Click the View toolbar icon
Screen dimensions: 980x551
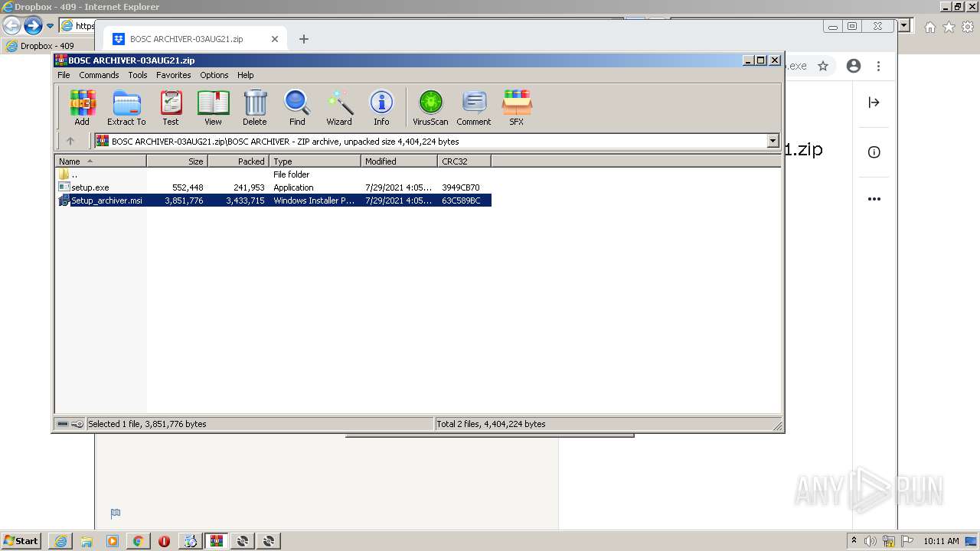(213, 107)
